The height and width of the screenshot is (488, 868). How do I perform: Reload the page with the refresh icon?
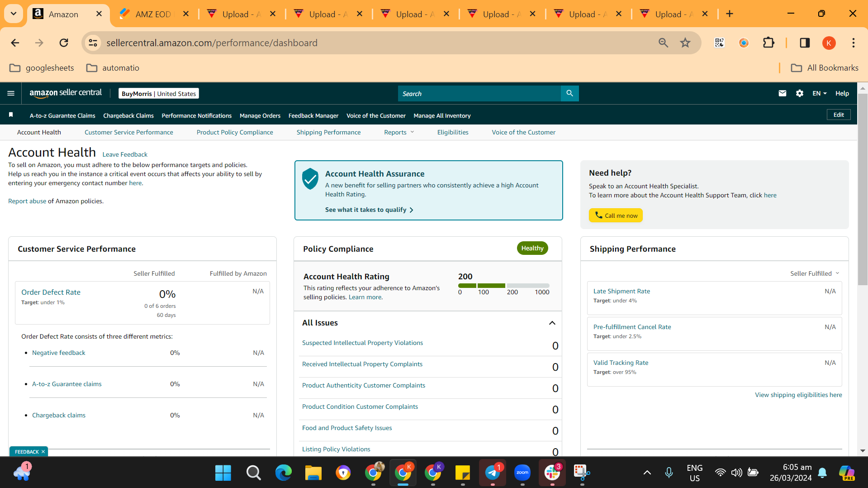pos(64,43)
